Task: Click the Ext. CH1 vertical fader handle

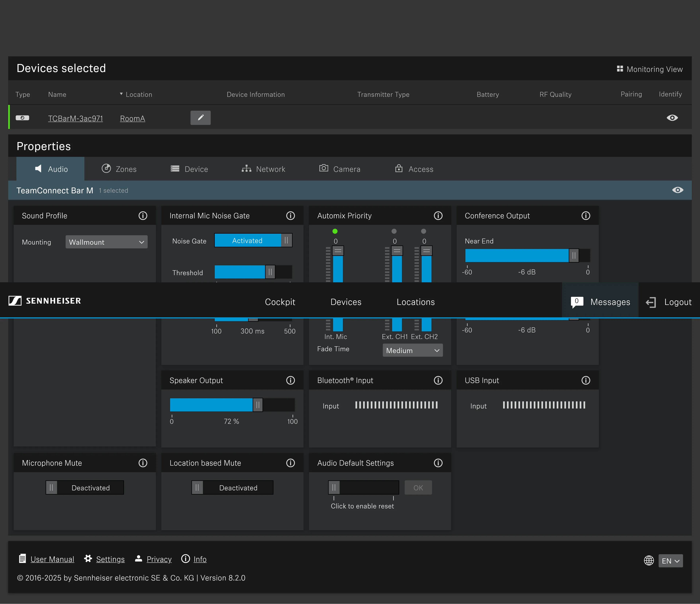Action: [397, 251]
